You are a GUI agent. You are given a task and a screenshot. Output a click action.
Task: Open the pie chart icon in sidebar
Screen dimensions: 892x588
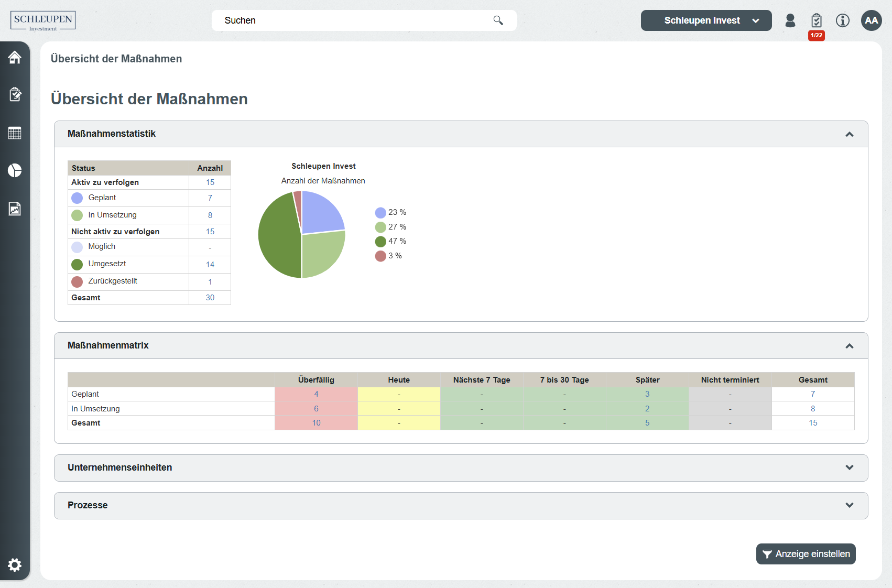[x=15, y=171]
